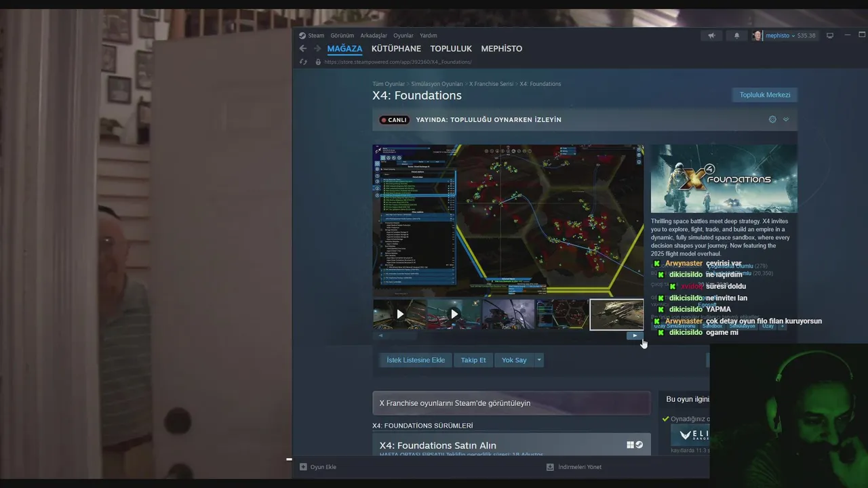Click the Windows platform icon
868x488 pixels.
(x=630, y=445)
